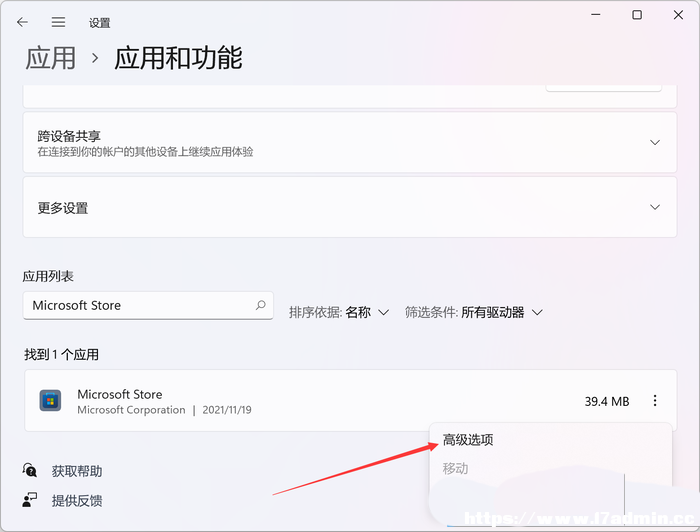Image resolution: width=700 pixels, height=532 pixels.
Task: Click the Microsoft Store app icon
Action: (x=50, y=400)
